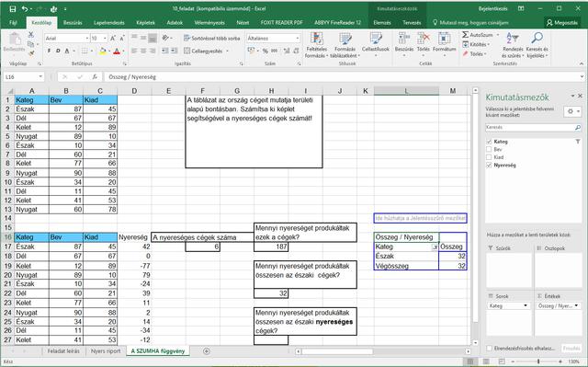Click the percent style icon
The image size is (588, 367).
pos(266,51)
